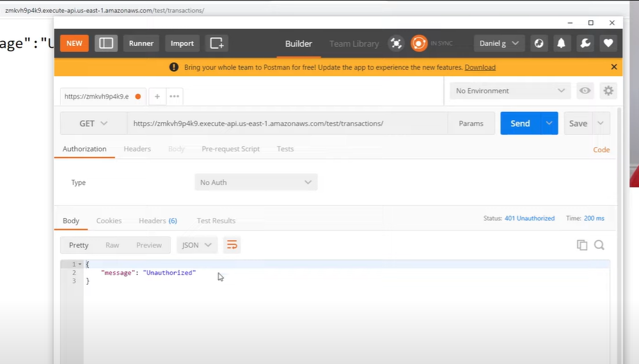Click the 401 Unauthorized status text
639x364 pixels.
pyautogui.click(x=530, y=219)
